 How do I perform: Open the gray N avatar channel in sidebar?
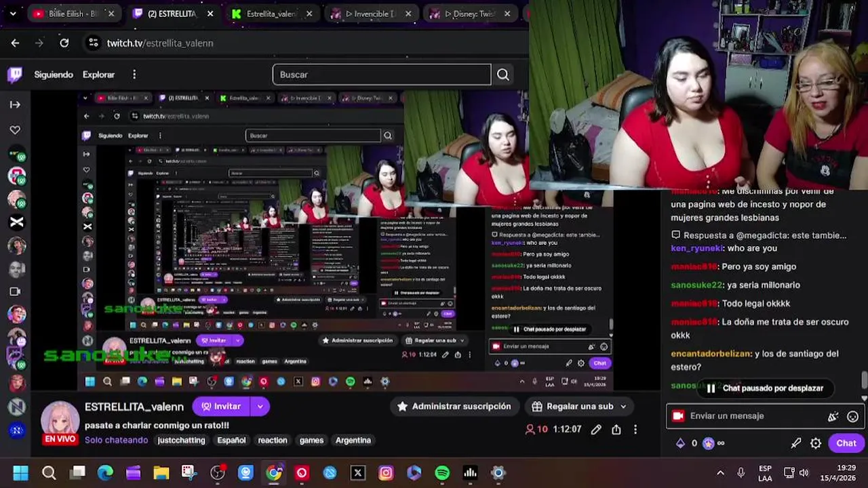pyautogui.click(x=17, y=406)
